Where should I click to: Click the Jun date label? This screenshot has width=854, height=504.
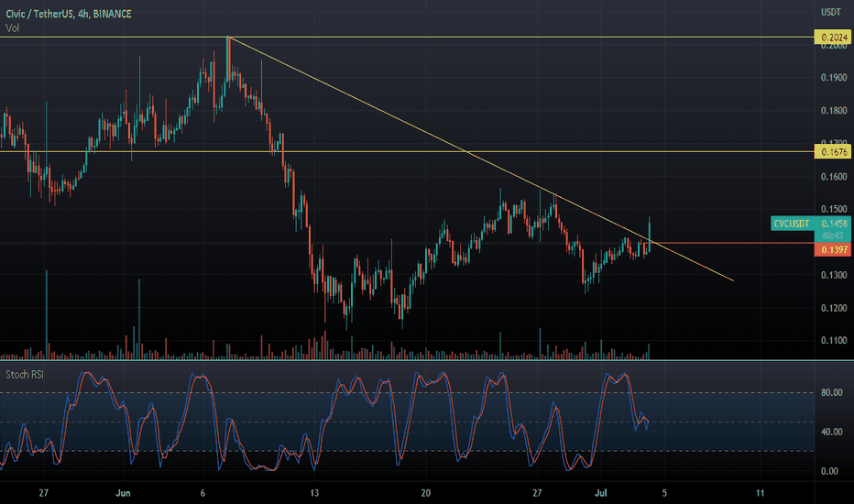123,493
